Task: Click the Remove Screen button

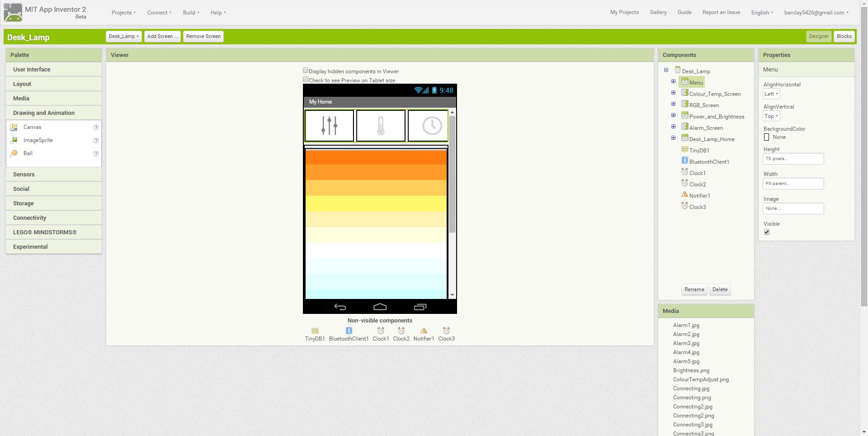Action: 203,36
